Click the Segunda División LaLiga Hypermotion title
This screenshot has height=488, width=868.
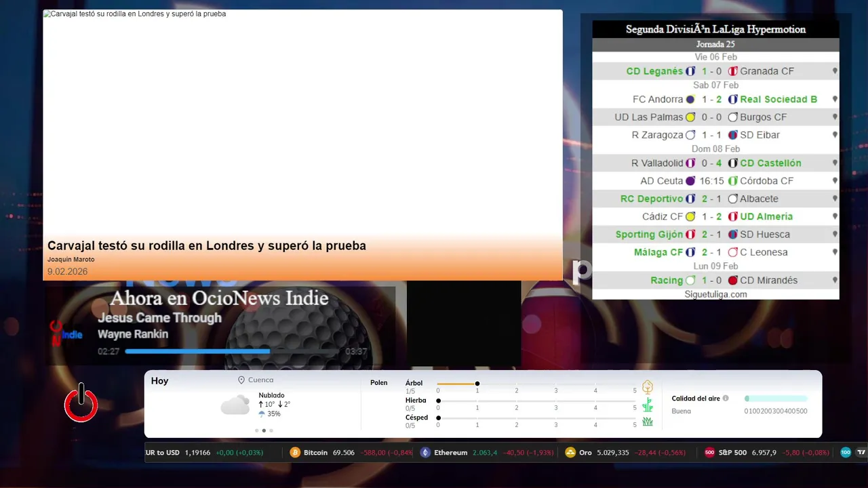[715, 30]
